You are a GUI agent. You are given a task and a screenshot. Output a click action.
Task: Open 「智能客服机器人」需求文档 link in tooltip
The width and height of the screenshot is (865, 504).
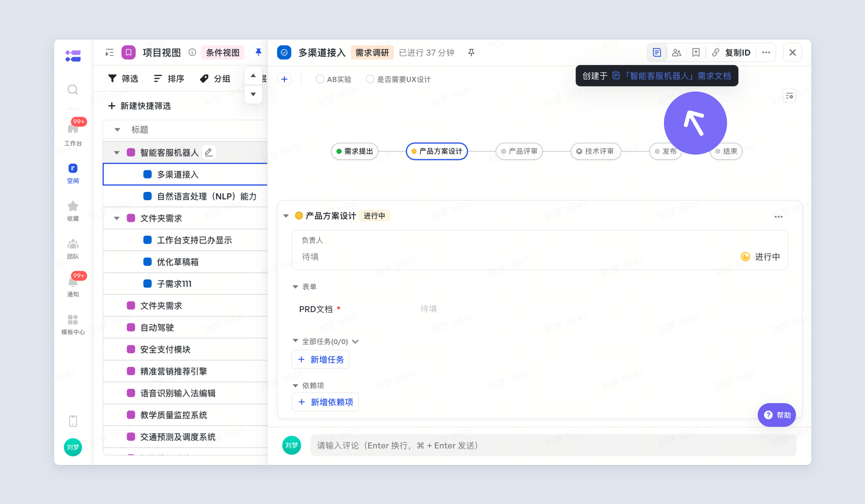click(x=672, y=76)
